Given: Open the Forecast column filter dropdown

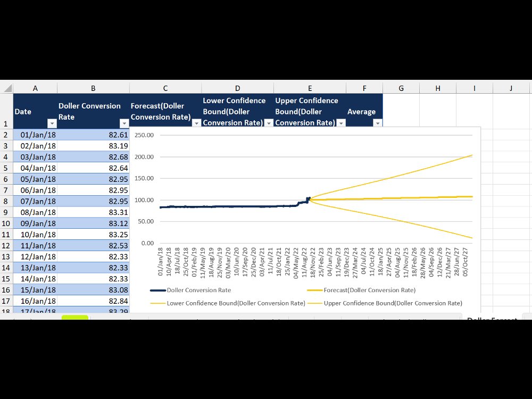Looking at the screenshot, I should pos(196,123).
